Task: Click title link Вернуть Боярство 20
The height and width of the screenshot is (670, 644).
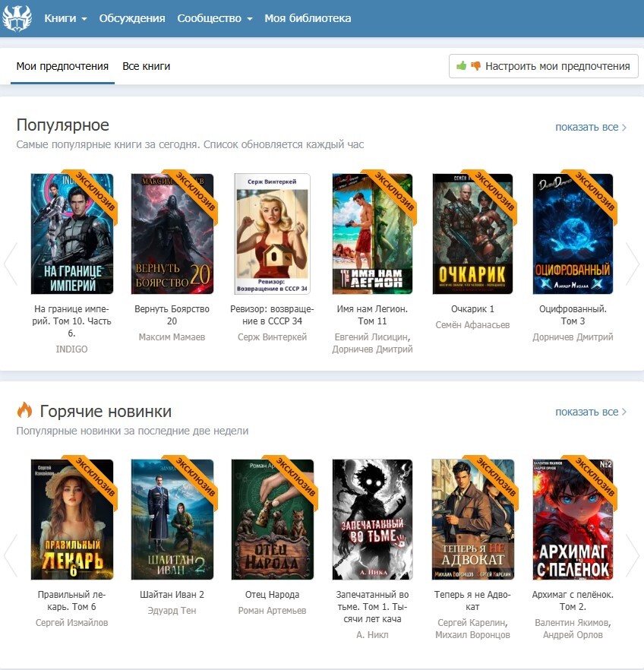Action: 172,315
